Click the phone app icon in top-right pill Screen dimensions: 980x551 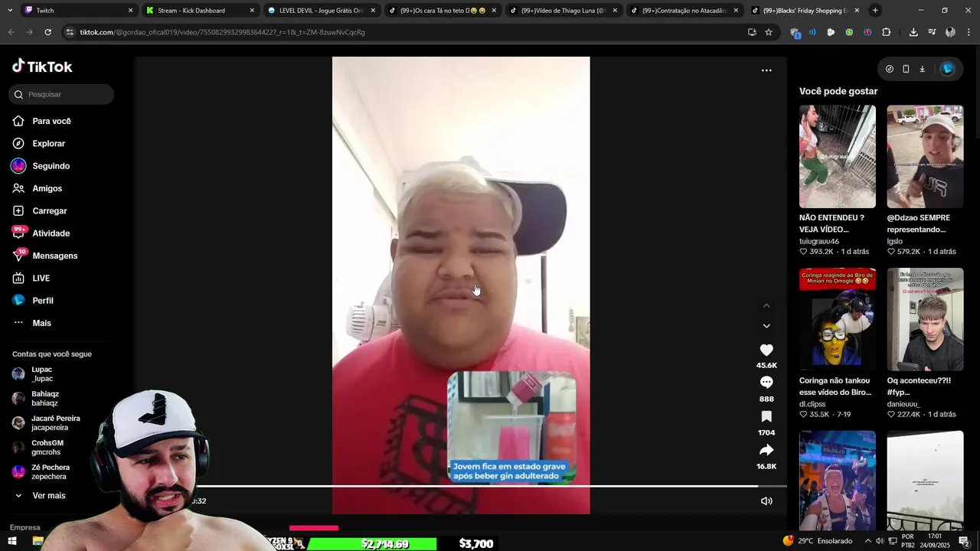[x=906, y=69]
